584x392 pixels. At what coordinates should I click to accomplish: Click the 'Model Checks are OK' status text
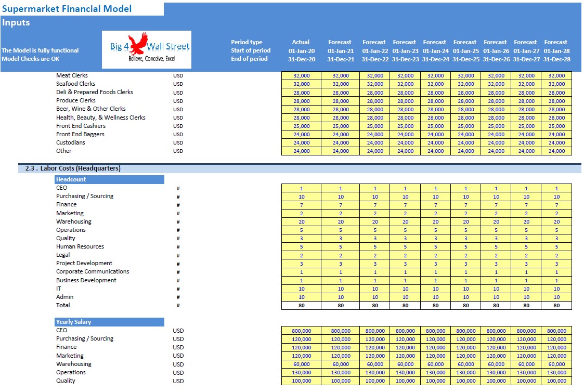[31, 59]
